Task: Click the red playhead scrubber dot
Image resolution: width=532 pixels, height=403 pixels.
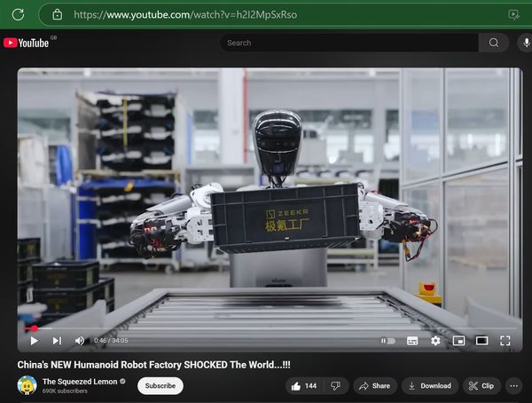Action: (35, 328)
